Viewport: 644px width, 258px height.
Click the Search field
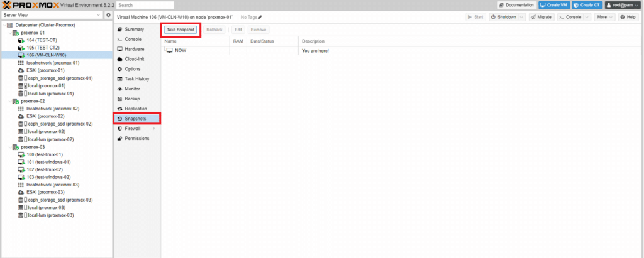click(x=145, y=5)
